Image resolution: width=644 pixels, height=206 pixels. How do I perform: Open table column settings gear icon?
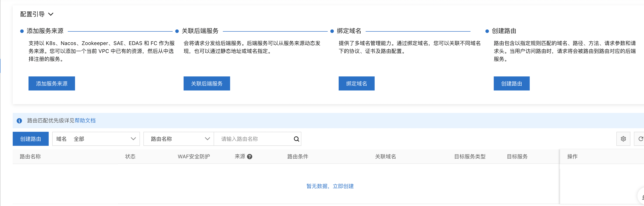(x=623, y=139)
